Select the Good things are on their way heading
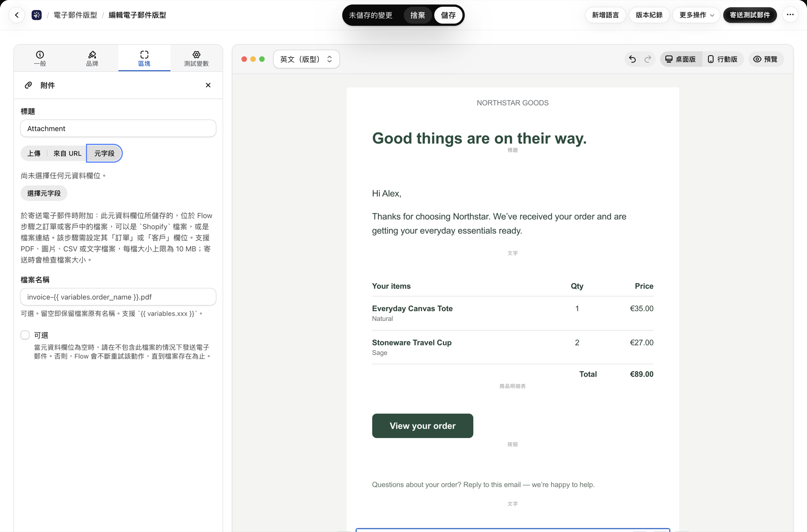This screenshot has height=532, width=807. pos(479,138)
